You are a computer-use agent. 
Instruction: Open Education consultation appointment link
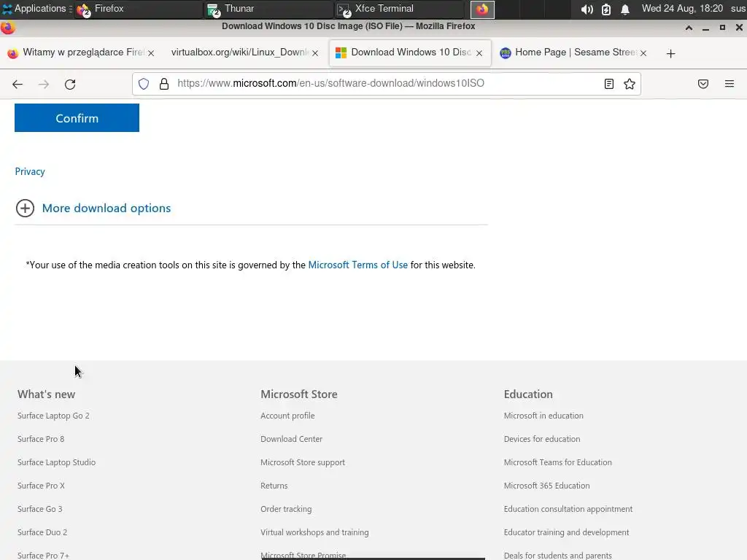pos(568,509)
